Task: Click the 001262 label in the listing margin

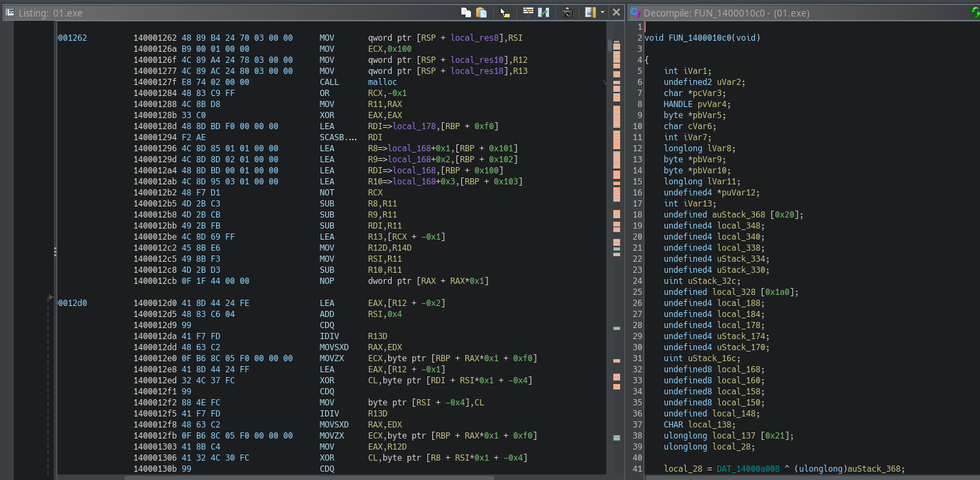Action: point(73,38)
